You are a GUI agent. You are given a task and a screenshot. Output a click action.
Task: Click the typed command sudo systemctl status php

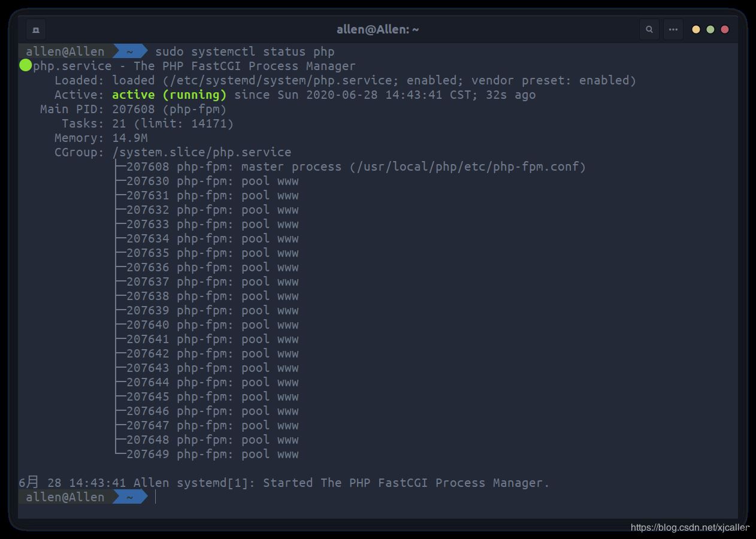[x=244, y=52]
